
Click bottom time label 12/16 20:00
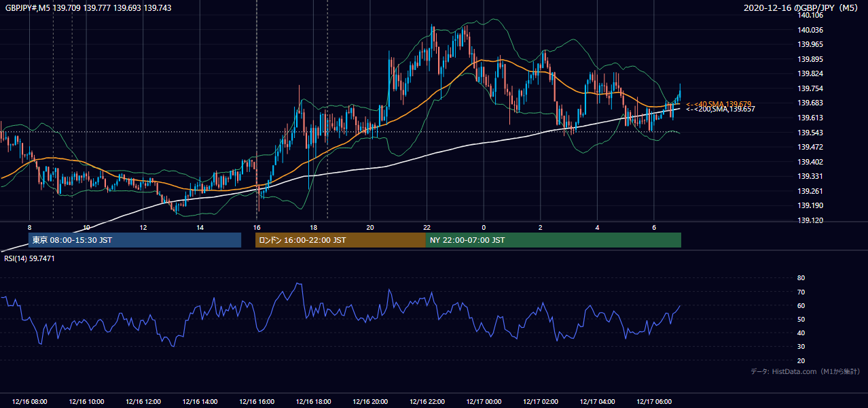coord(370,402)
